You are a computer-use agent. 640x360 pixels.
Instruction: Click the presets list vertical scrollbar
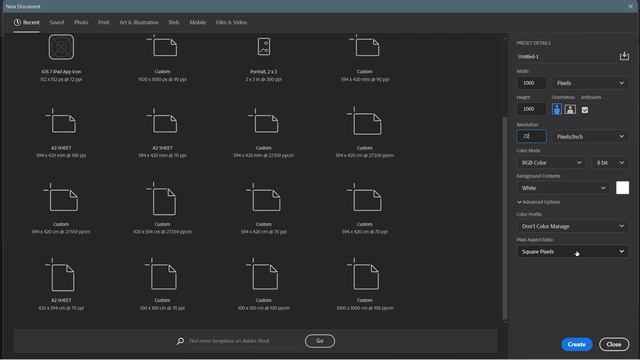click(505, 218)
